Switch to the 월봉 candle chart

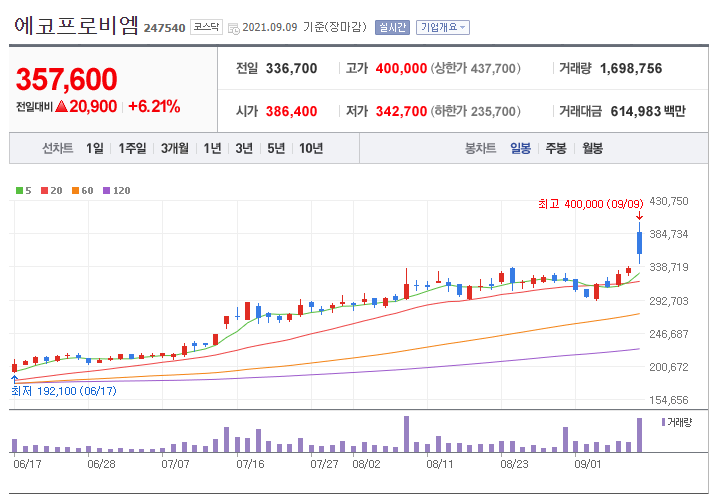592,148
